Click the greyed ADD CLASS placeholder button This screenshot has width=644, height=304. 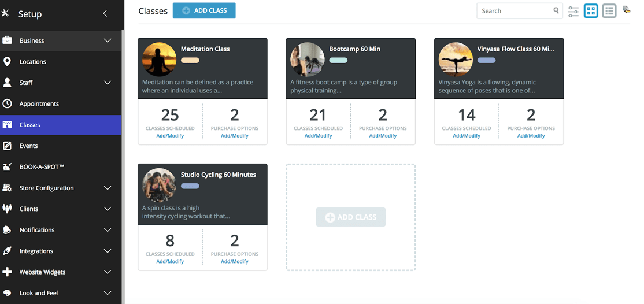(351, 217)
